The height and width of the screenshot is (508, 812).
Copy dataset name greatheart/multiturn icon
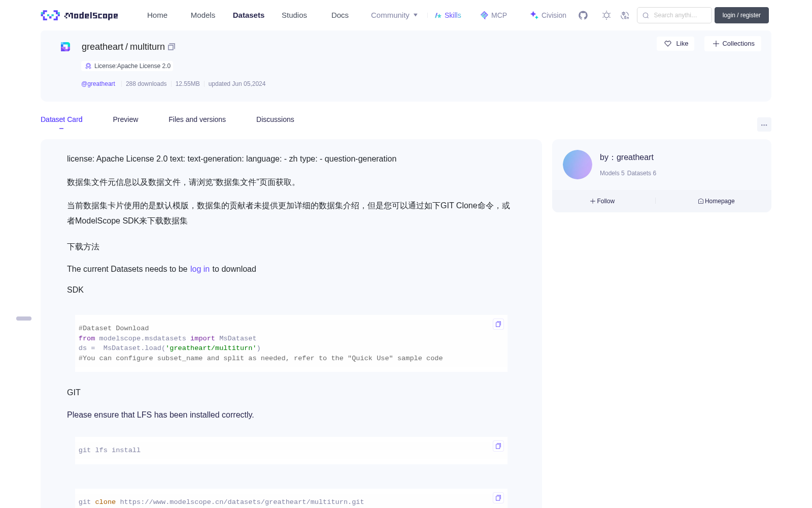pos(172,47)
